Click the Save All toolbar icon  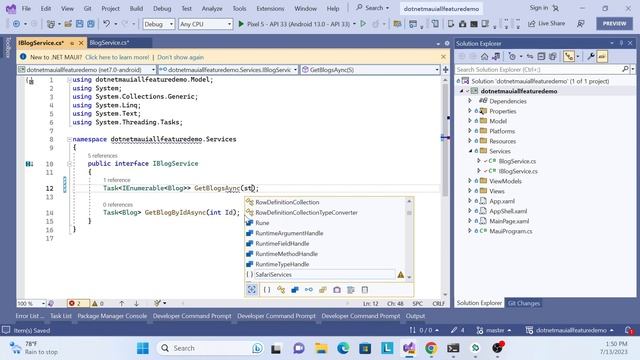click(x=91, y=24)
